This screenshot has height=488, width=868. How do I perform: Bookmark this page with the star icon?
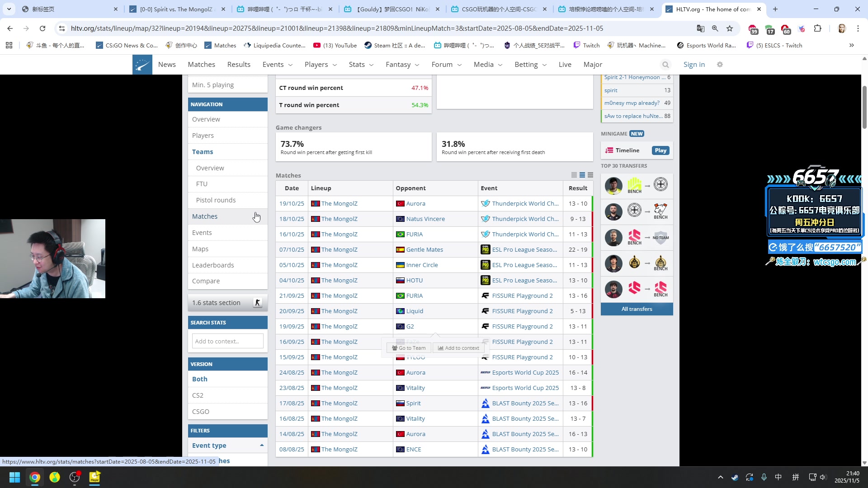pyautogui.click(x=730, y=28)
